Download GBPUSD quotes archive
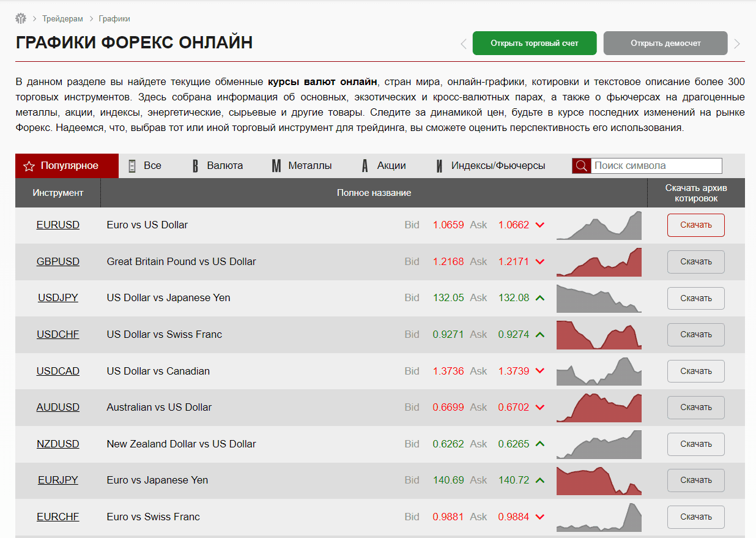The image size is (756, 538). [696, 262]
